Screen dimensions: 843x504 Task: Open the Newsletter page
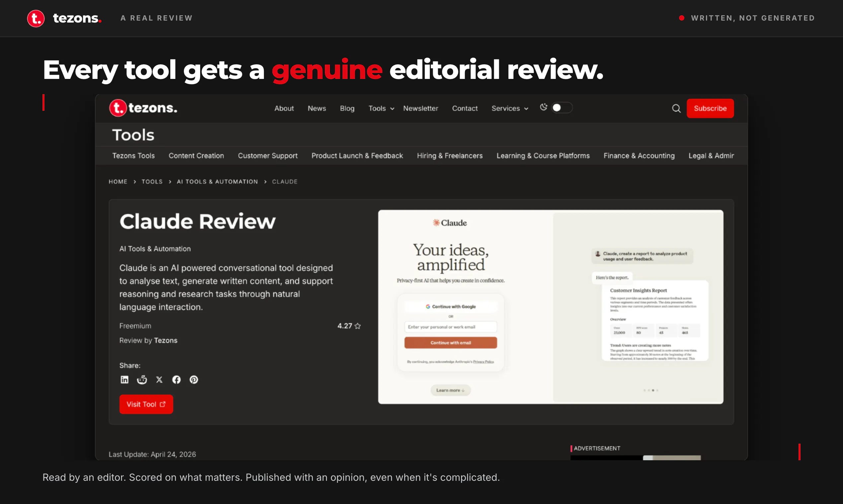[421, 108]
